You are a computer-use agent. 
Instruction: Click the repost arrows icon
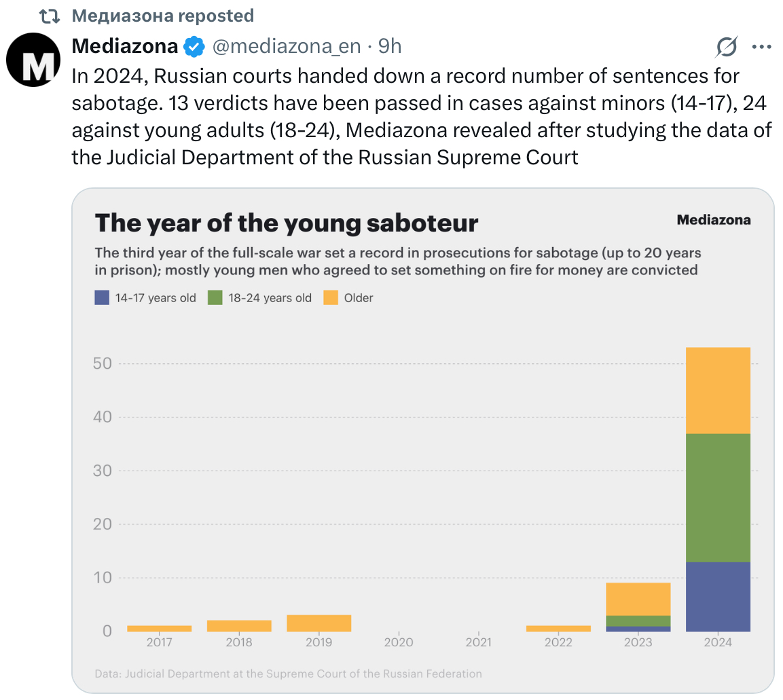click(x=50, y=16)
